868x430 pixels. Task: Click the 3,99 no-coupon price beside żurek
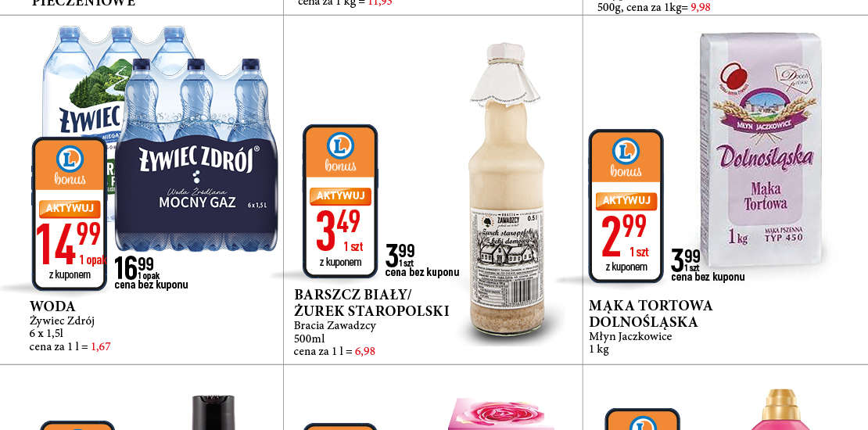400,255
